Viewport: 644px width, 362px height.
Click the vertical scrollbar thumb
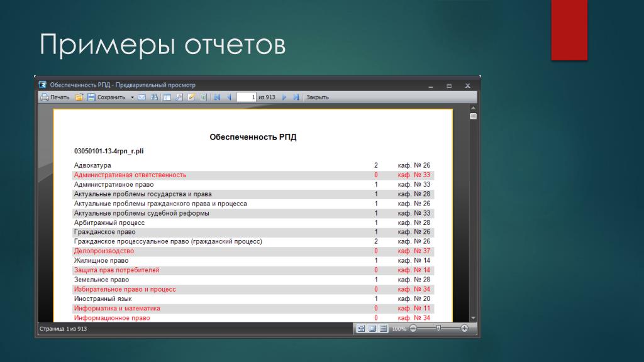point(473,116)
